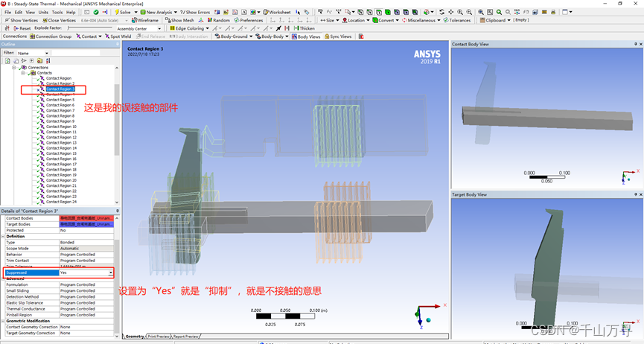
Task: Click the Pinball Region property row
Action: [59, 315]
